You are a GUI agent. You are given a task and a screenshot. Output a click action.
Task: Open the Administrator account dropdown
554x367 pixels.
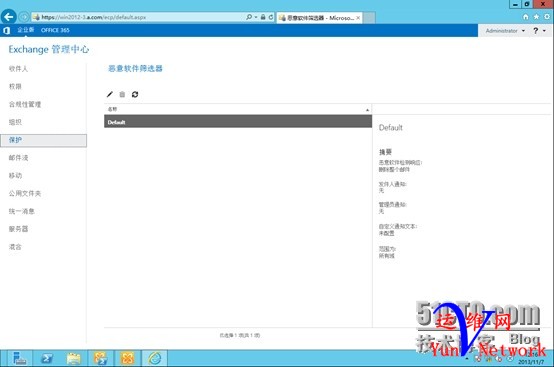click(x=505, y=31)
